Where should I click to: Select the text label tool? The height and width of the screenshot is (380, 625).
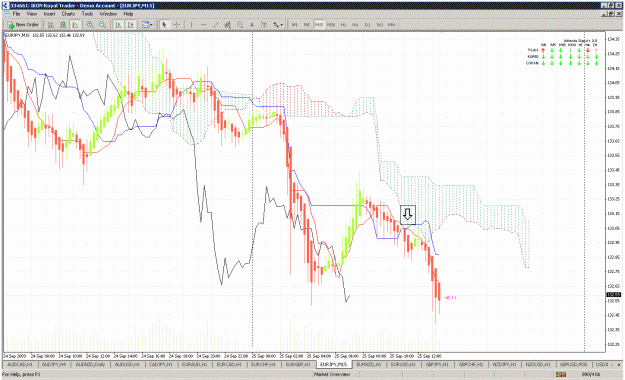(x=263, y=25)
